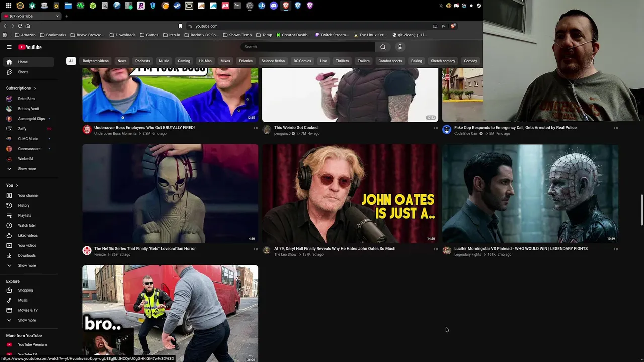
Task: Select the Science fiction chip
Action: pos(273,61)
